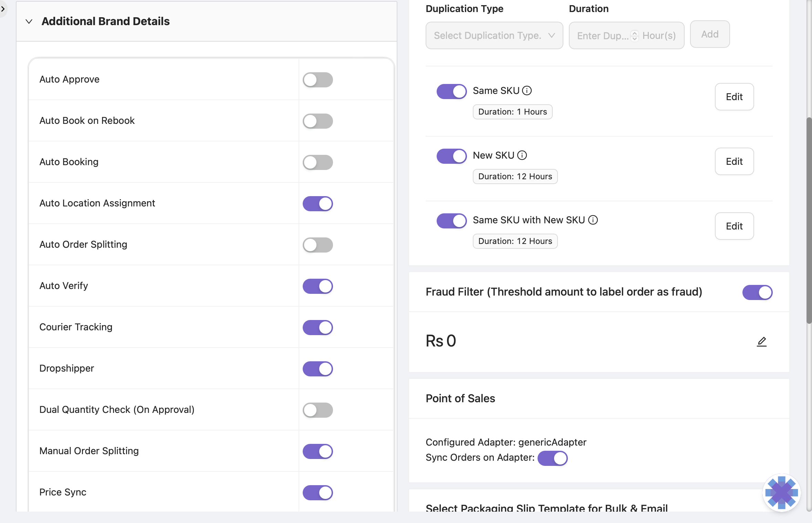Viewport: 812px width, 523px height.
Task: Click Edit for Same SKU with New SKU
Action: (734, 226)
